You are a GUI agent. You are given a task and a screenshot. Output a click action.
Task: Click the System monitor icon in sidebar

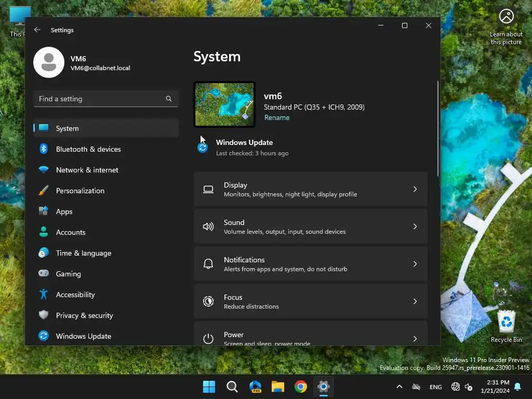point(44,128)
